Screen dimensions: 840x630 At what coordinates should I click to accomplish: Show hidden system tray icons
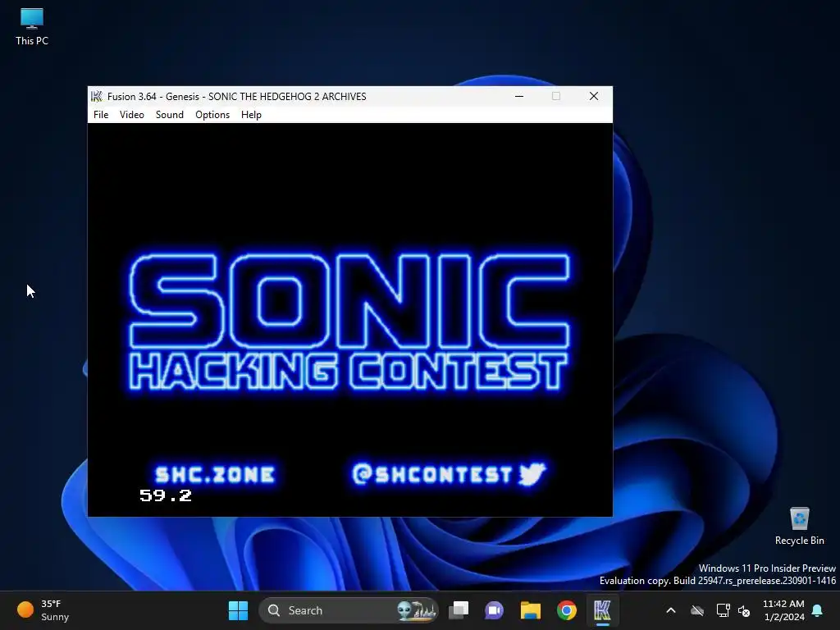coord(671,610)
